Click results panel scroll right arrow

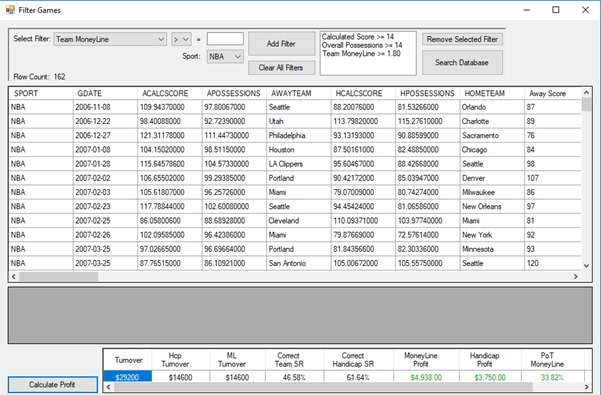click(586, 387)
